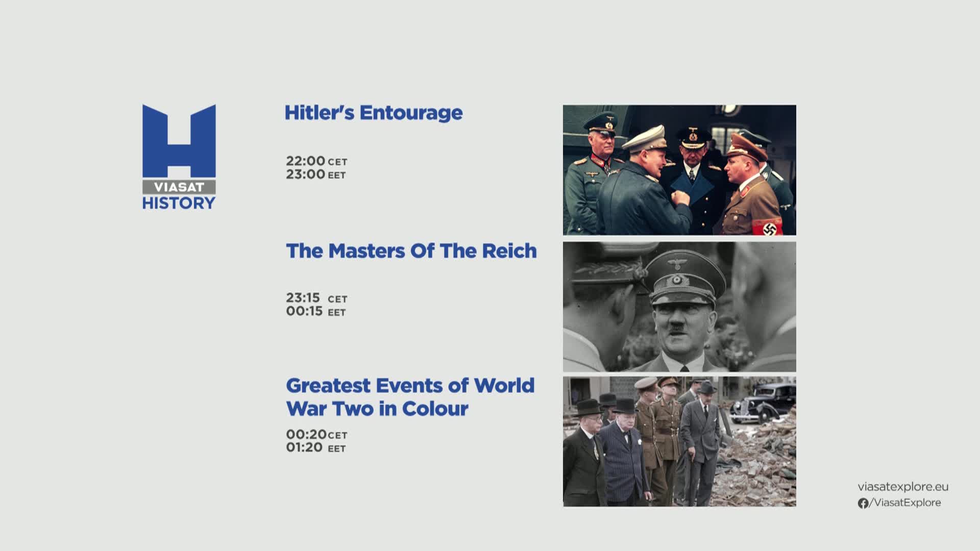Click the 'War Two in Colour' title line
The image size is (980, 551).
pyautogui.click(x=377, y=409)
